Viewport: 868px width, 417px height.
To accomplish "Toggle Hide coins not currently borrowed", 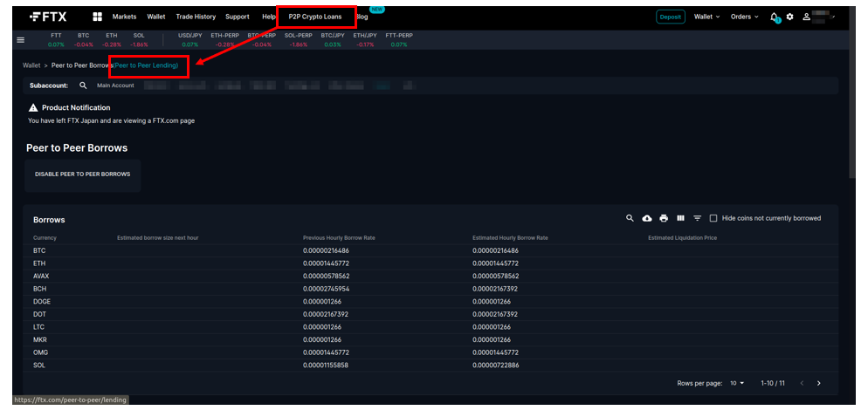I will pyautogui.click(x=713, y=218).
